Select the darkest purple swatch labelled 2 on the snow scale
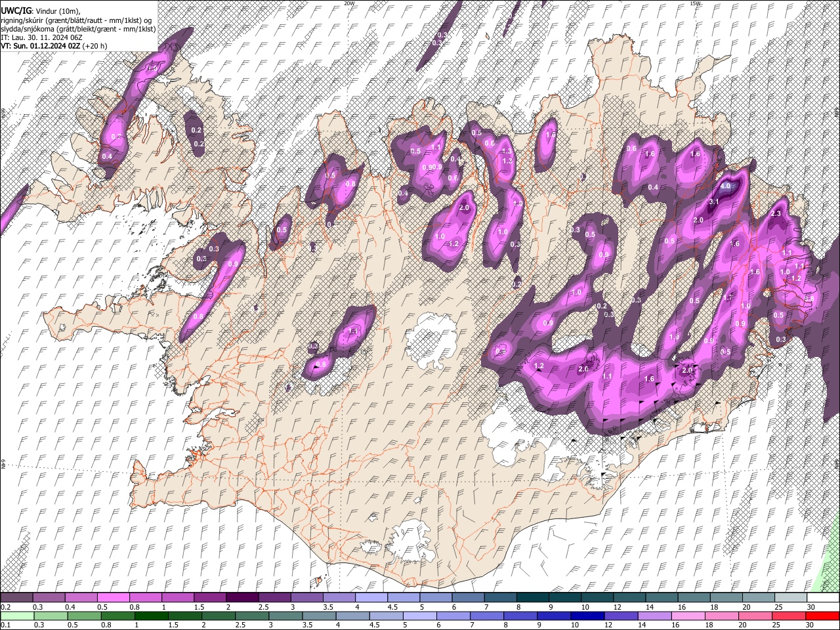This screenshot has width=840, height=630. click(241, 598)
